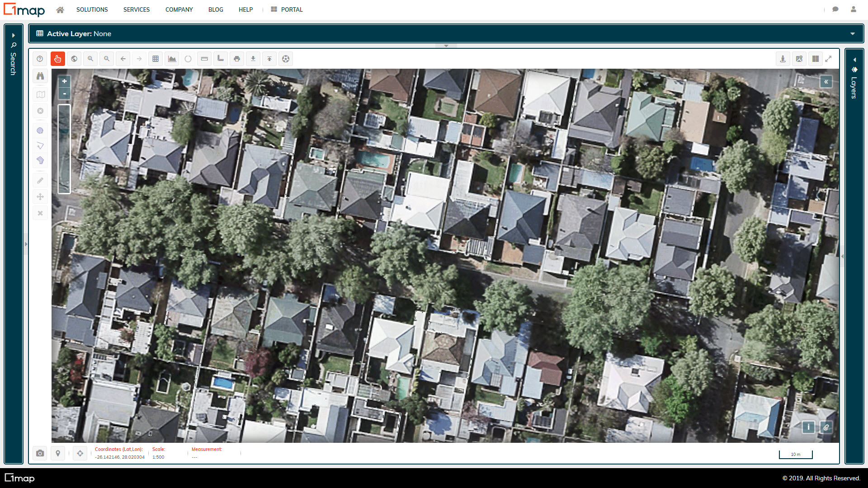The height and width of the screenshot is (488, 868).
Task: Click the 1map logo at top left
Action: pos(24,10)
